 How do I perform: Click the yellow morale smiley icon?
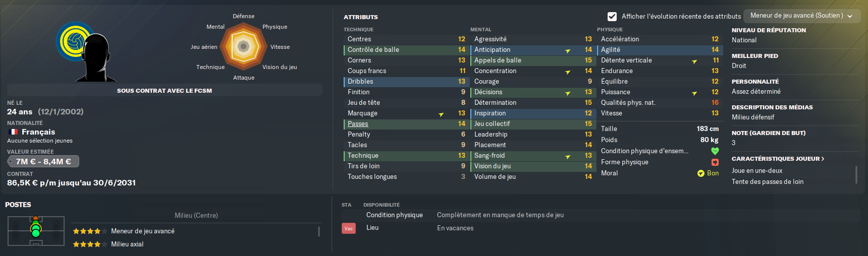click(x=700, y=173)
